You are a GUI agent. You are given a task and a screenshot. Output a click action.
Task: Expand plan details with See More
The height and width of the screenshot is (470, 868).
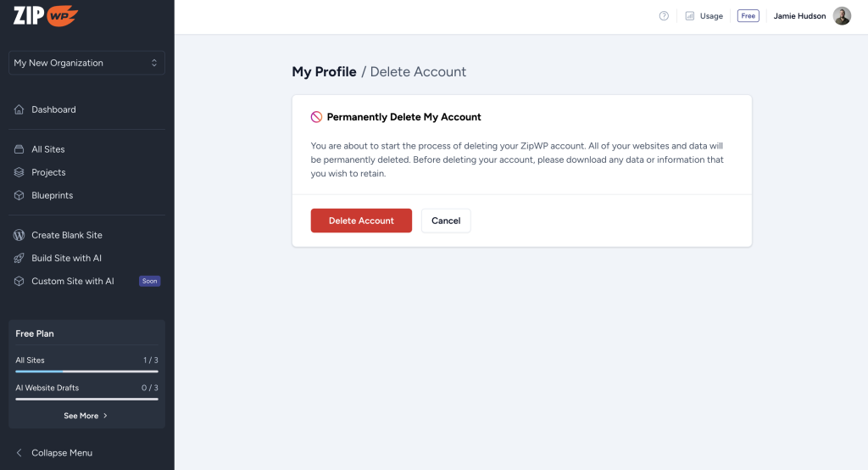click(86, 416)
